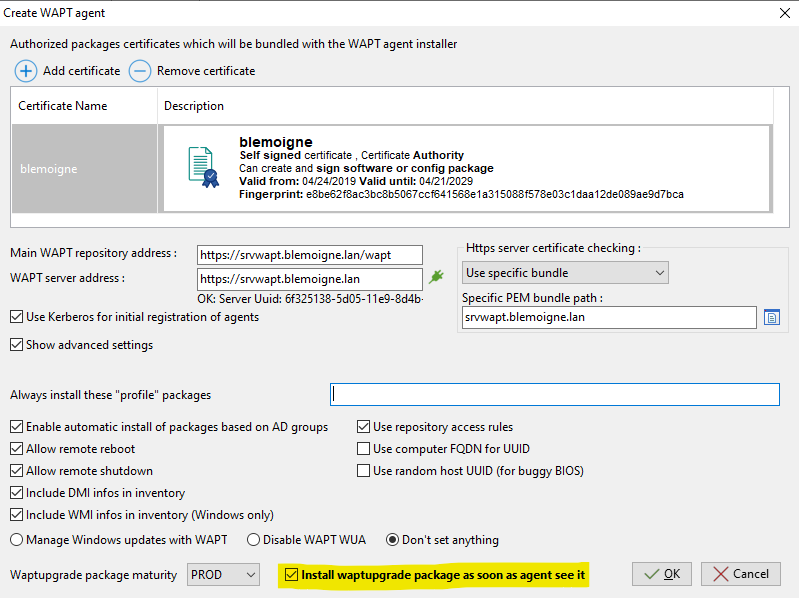Image resolution: width=799 pixels, height=598 pixels.
Task: Click the Valid from date line
Action: [x=356, y=181]
